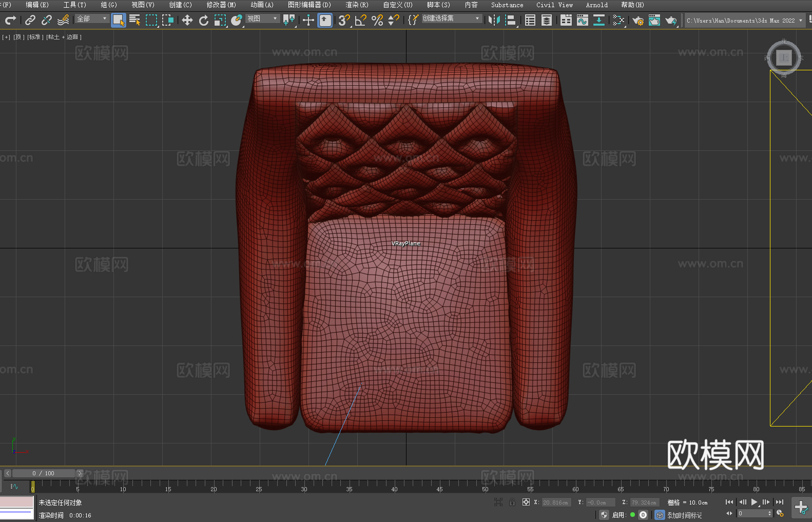Click the Unlink Selection icon
Screen dimensions: 812x522
tap(47, 20)
